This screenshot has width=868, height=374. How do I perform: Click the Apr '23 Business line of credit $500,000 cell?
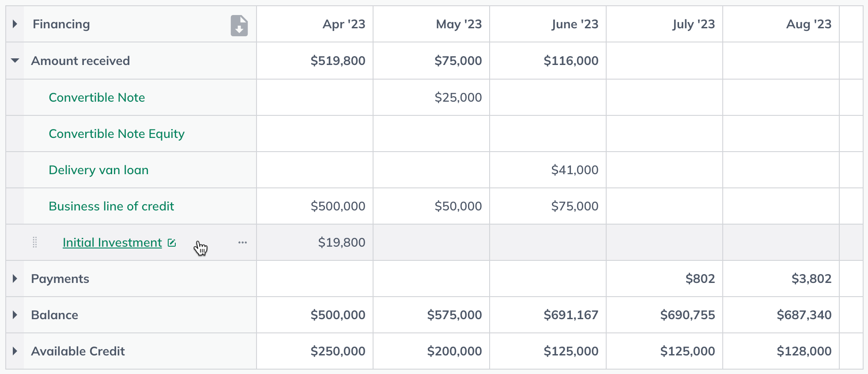315,206
